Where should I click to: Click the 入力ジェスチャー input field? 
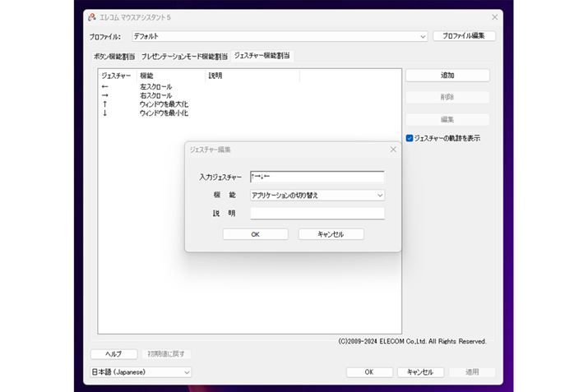click(317, 177)
